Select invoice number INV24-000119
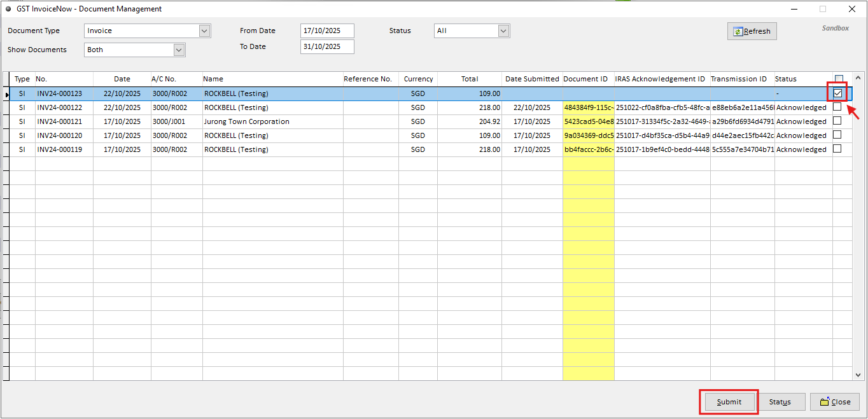868x419 pixels. pos(59,149)
